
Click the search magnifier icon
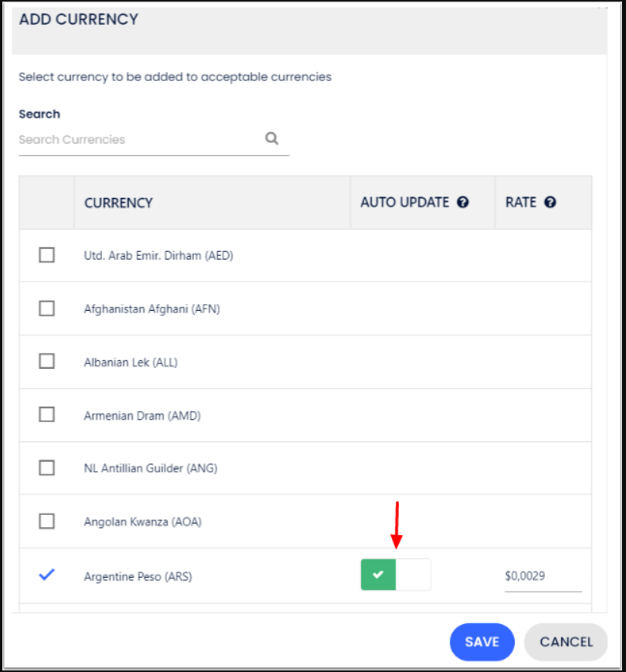pos(271,138)
